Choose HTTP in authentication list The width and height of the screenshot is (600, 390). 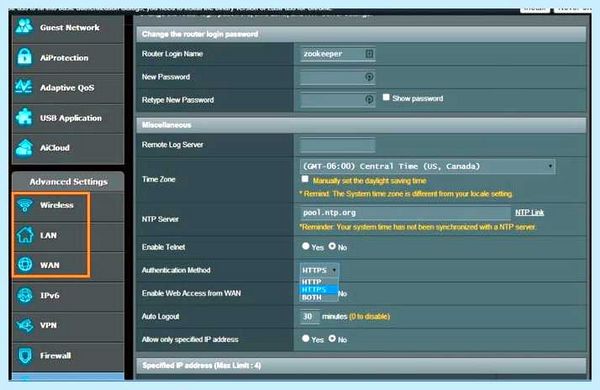click(319, 282)
